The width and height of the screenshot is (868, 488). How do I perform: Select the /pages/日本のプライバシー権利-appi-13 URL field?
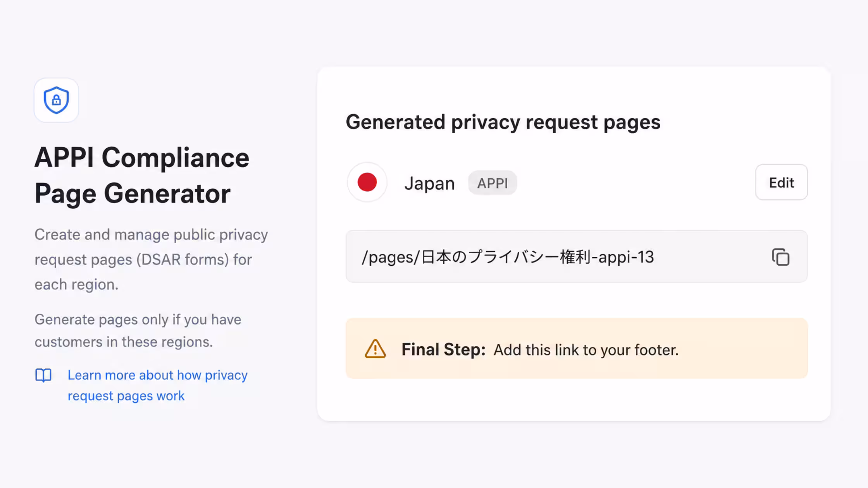(577, 256)
